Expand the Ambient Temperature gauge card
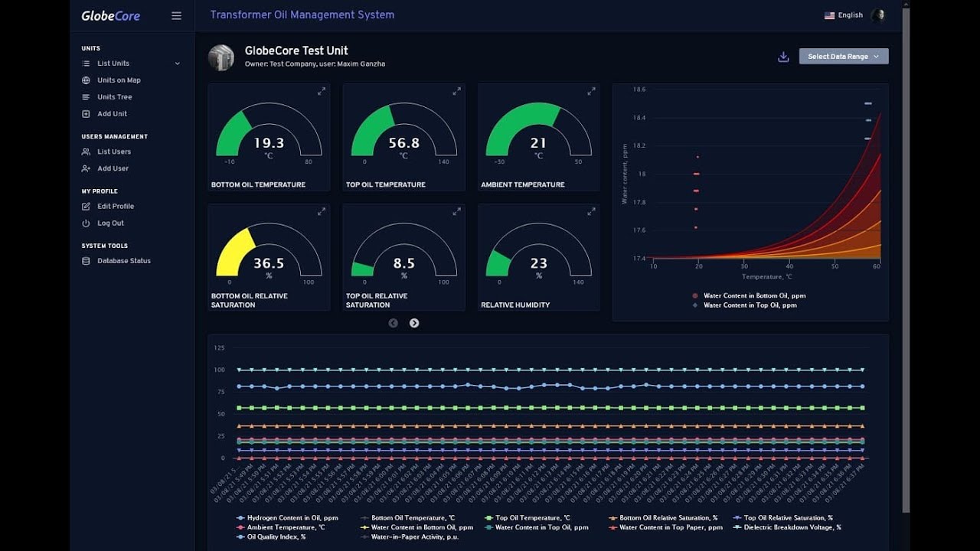This screenshot has width=980, height=551. pyautogui.click(x=591, y=91)
